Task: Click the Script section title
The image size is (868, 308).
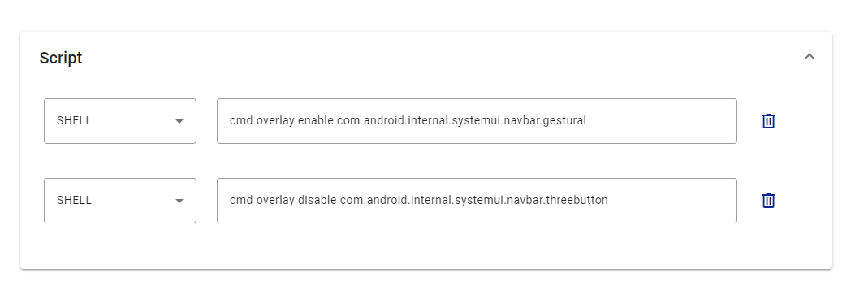Action: pyautogui.click(x=61, y=58)
